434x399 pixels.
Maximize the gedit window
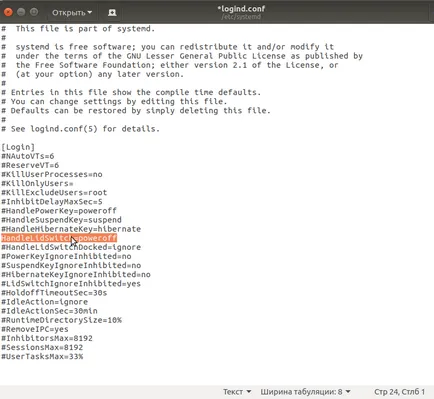tap(34, 12)
